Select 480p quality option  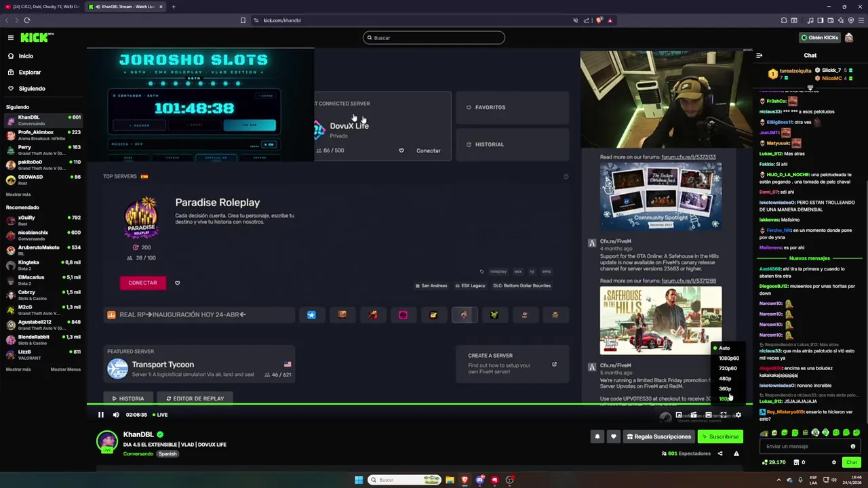(725, 379)
